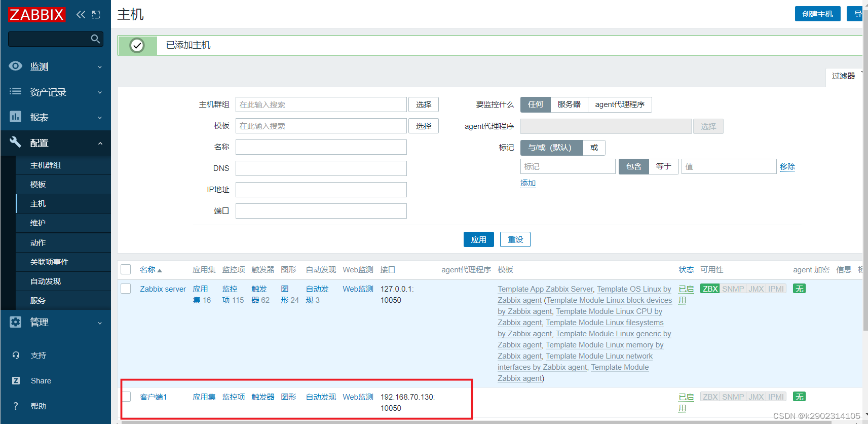This screenshot has height=424, width=868.
Task: Focus the IP地址 filter input
Action: [321, 190]
